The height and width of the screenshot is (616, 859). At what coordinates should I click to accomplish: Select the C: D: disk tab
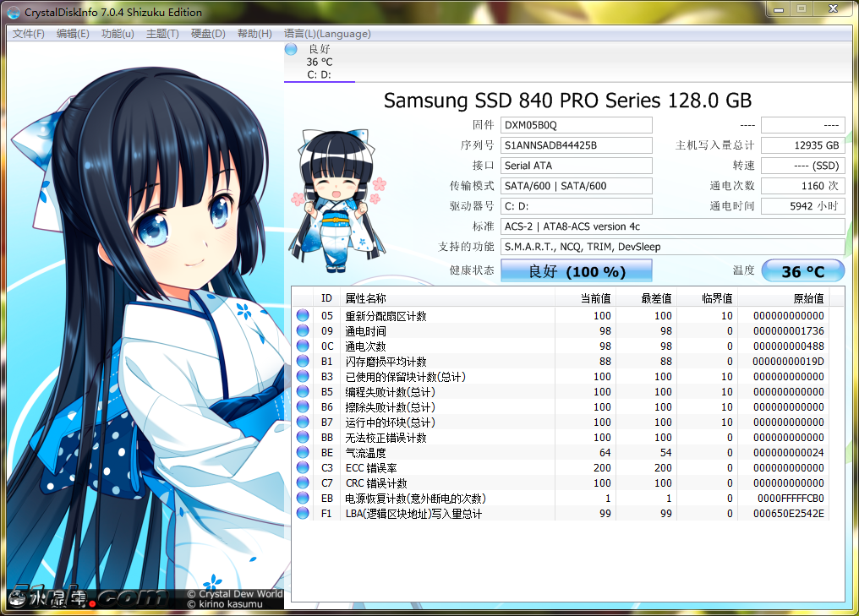(x=319, y=62)
